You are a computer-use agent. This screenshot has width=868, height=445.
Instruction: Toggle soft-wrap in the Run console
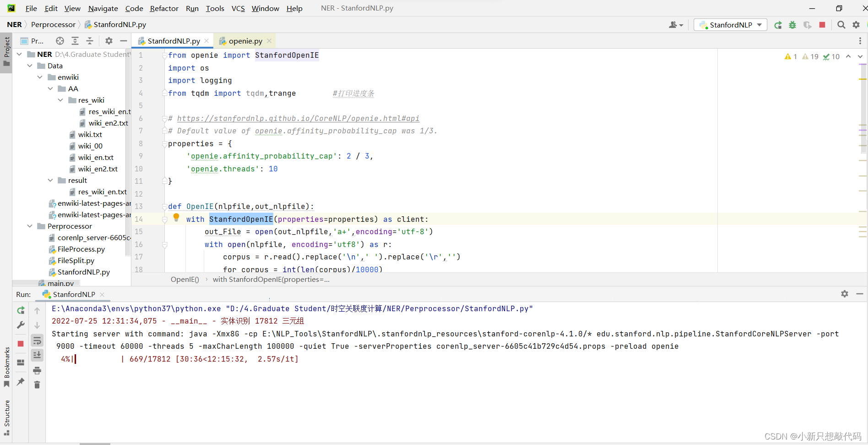point(37,340)
